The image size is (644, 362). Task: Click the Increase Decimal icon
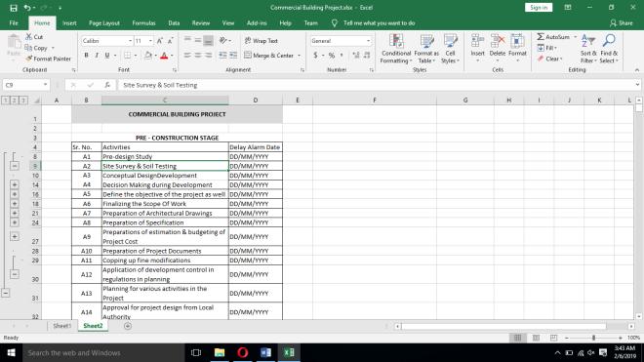pyautogui.click(x=356, y=56)
